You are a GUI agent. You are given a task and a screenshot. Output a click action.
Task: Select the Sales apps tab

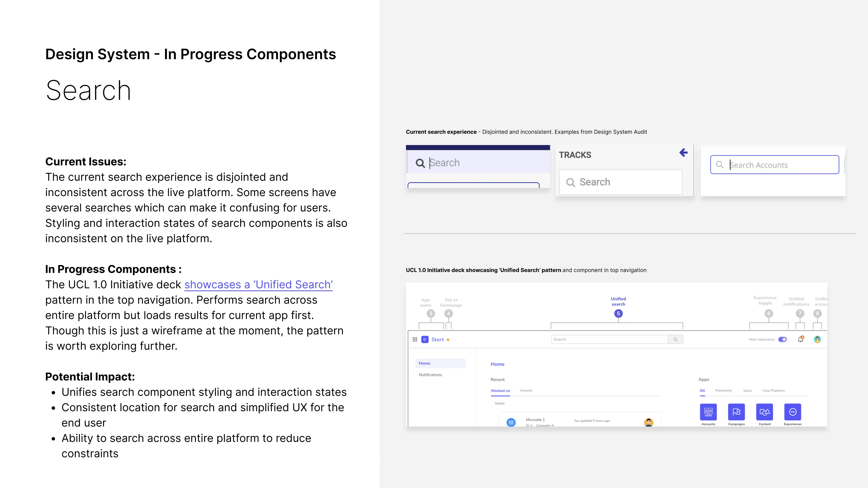tap(747, 391)
